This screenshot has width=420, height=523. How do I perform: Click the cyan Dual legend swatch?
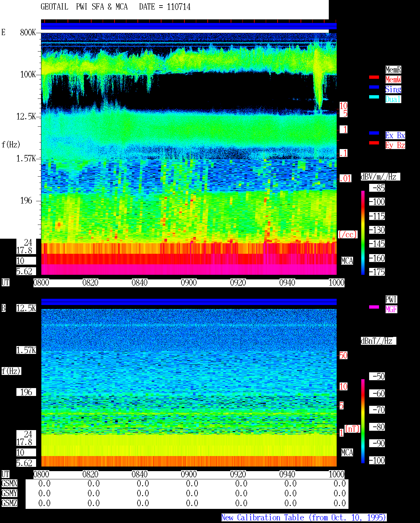(374, 97)
